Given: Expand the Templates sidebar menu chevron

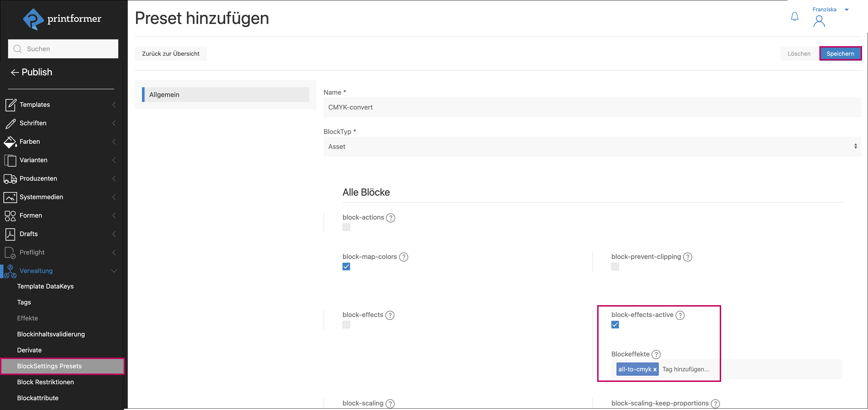Looking at the screenshot, I should tap(114, 105).
